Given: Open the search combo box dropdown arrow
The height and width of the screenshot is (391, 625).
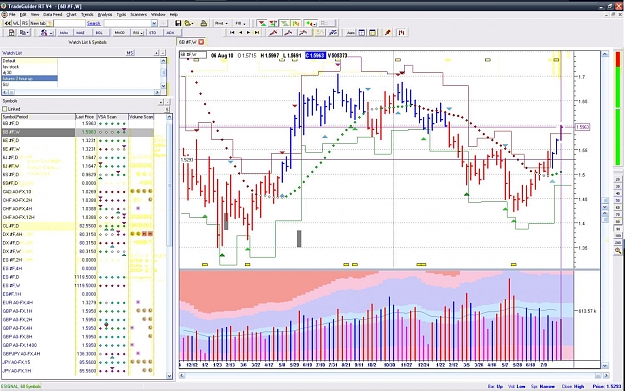Looking at the screenshot, I should click(x=154, y=23).
